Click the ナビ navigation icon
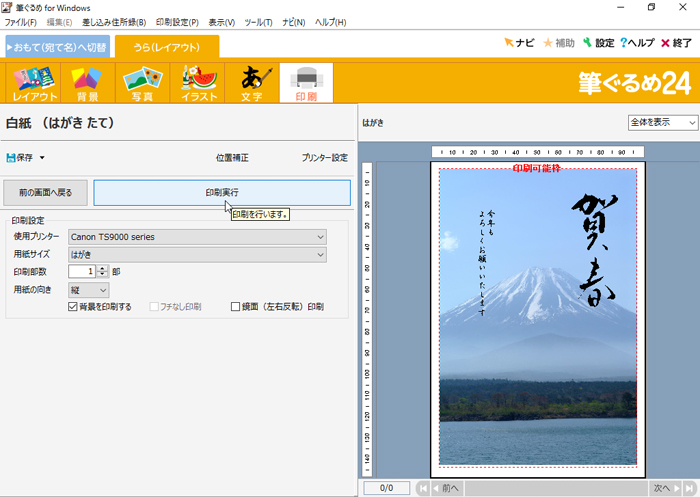This screenshot has width=700, height=497. coord(519,43)
